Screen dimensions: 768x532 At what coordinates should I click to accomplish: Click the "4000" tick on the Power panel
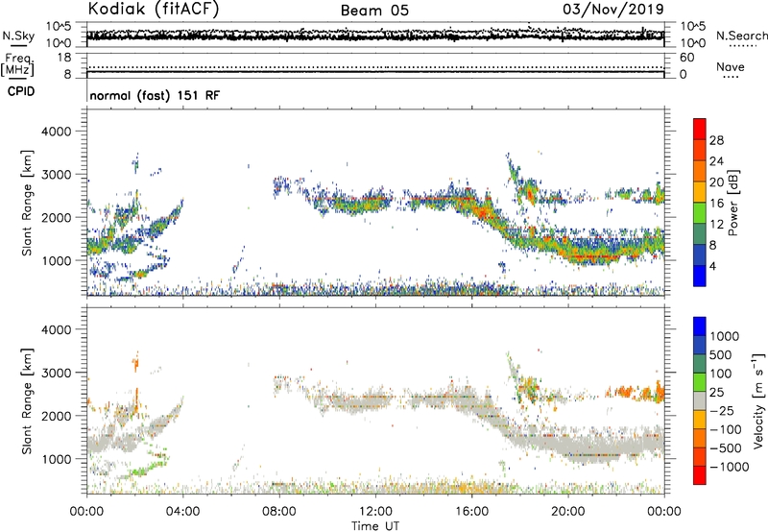pyautogui.click(x=57, y=132)
